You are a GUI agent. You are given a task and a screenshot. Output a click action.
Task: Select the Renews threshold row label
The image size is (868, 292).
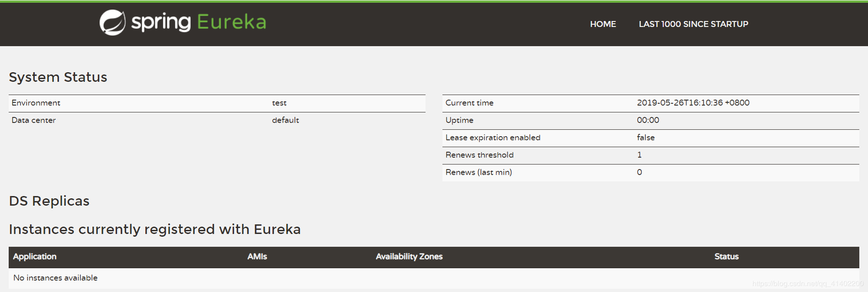pos(479,155)
